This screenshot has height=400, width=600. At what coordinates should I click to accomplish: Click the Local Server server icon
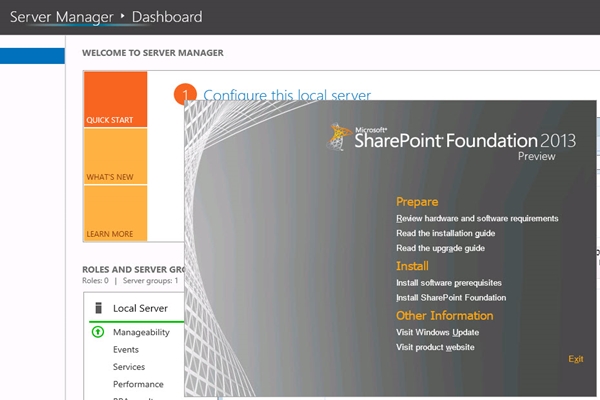pyautogui.click(x=98, y=308)
